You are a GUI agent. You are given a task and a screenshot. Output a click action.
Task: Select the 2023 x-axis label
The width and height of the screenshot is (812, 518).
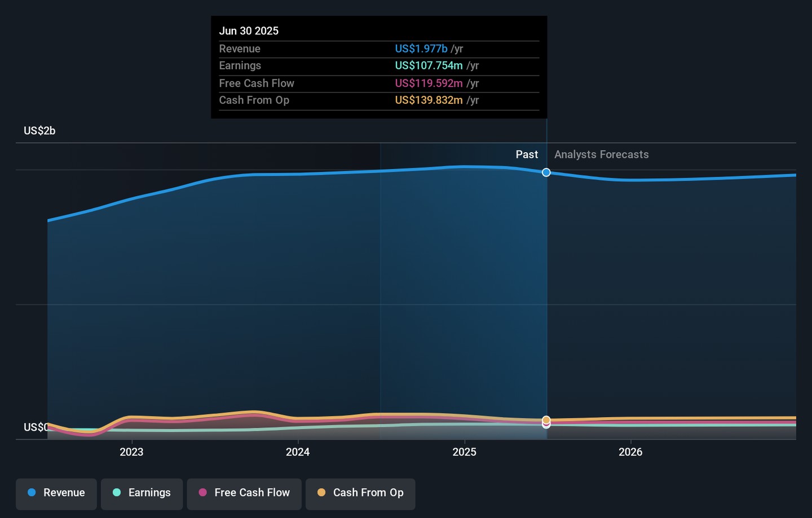[131, 452]
